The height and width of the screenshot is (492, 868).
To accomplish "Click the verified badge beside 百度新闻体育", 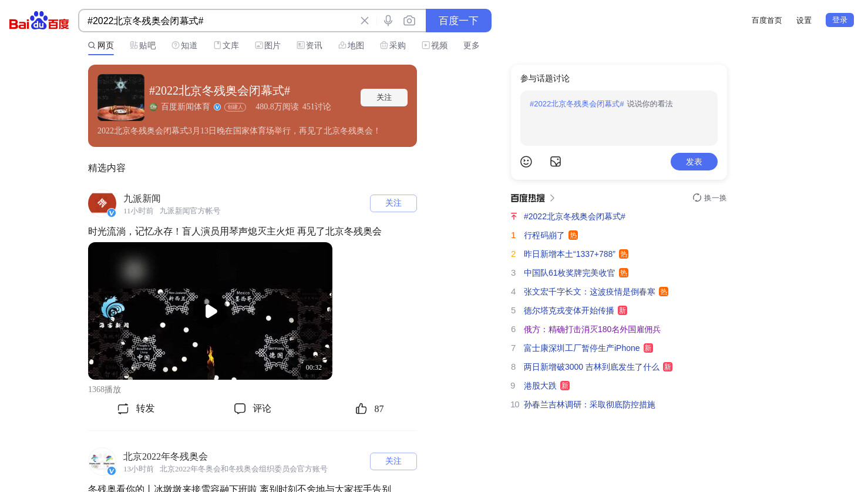I will tap(217, 107).
